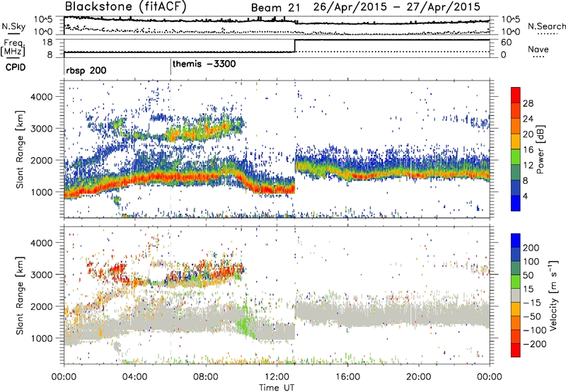Click the 12 tick on Power colorbar
This screenshot has width=566, height=392.
tap(528, 166)
